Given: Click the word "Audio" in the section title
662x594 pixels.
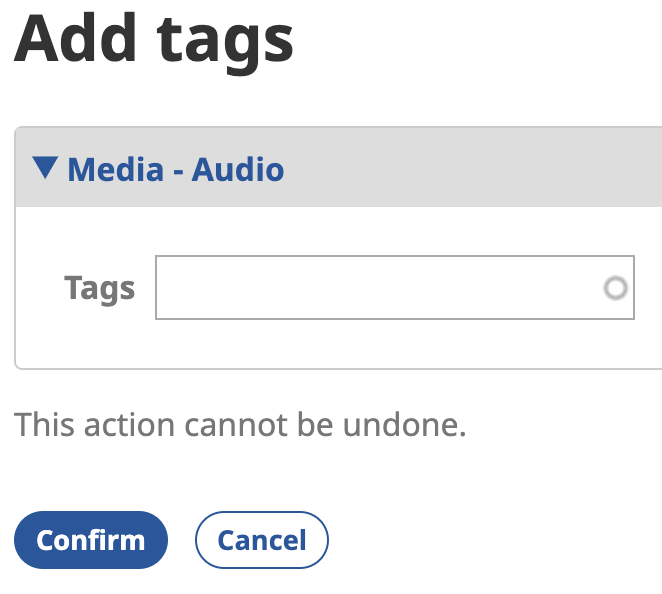Looking at the screenshot, I should point(238,169).
